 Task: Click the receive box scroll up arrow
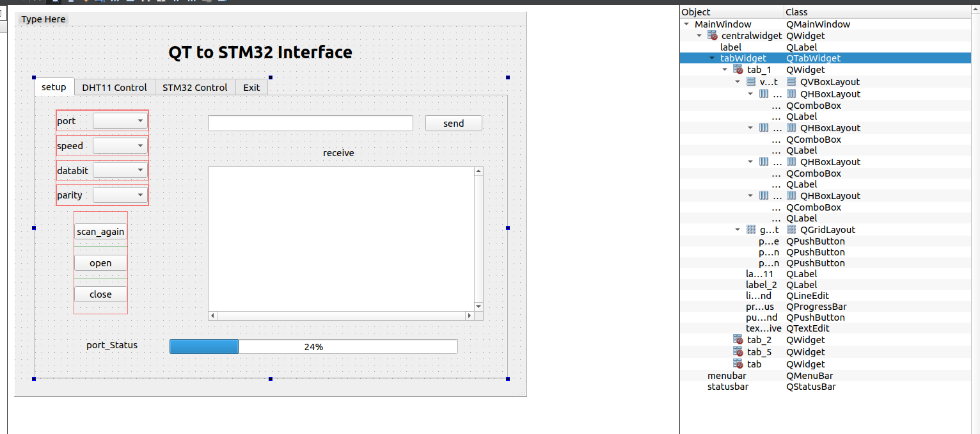click(478, 171)
